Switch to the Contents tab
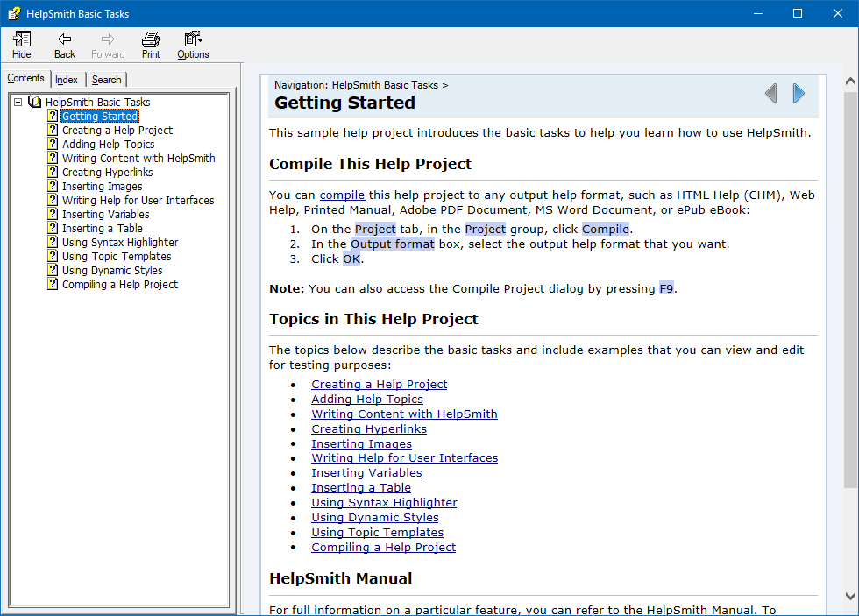859x616 pixels. pyautogui.click(x=25, y=78)
